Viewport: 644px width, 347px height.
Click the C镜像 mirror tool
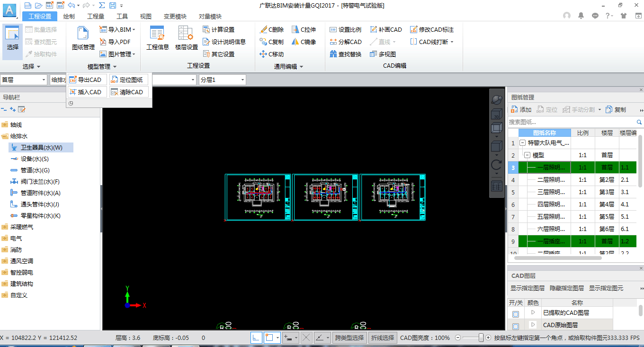tap(304, 42)
